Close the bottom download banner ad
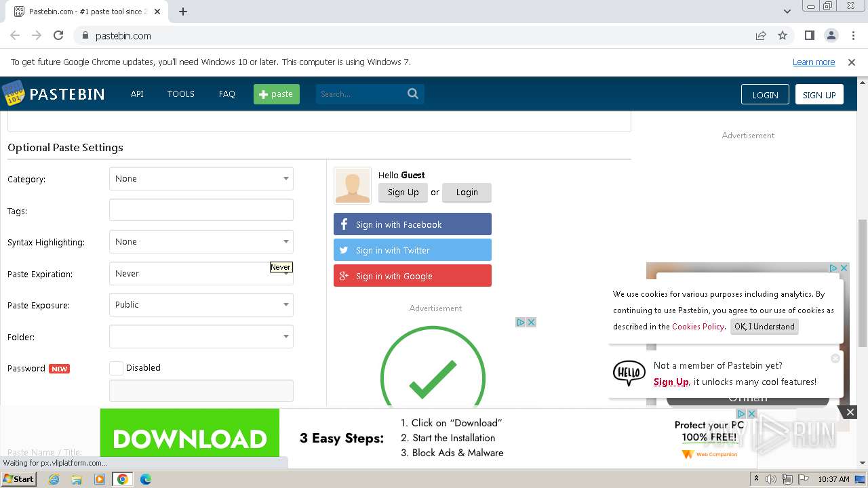The height and width of the screenshot is (488, 868). click(850, 412)
